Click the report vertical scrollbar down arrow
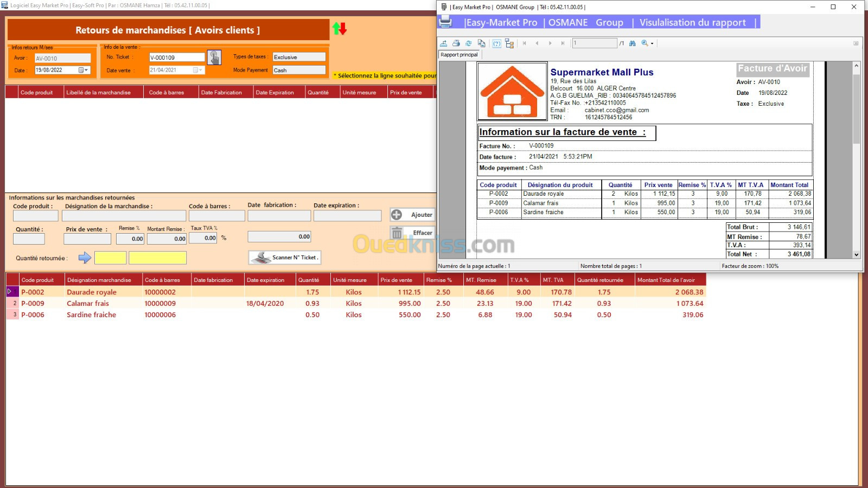The width and height of the screenshot is (868, 488). pos(856,254)
